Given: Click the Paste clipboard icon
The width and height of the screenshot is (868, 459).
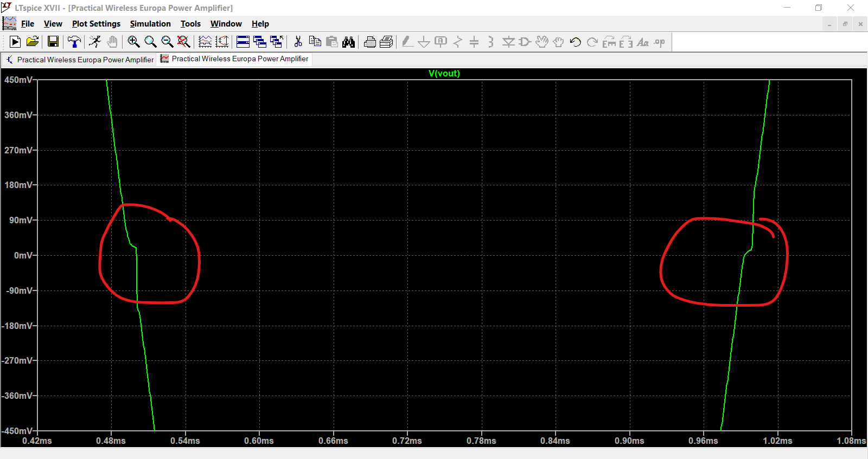Looking at the screenshot, I should click(332, 42).
